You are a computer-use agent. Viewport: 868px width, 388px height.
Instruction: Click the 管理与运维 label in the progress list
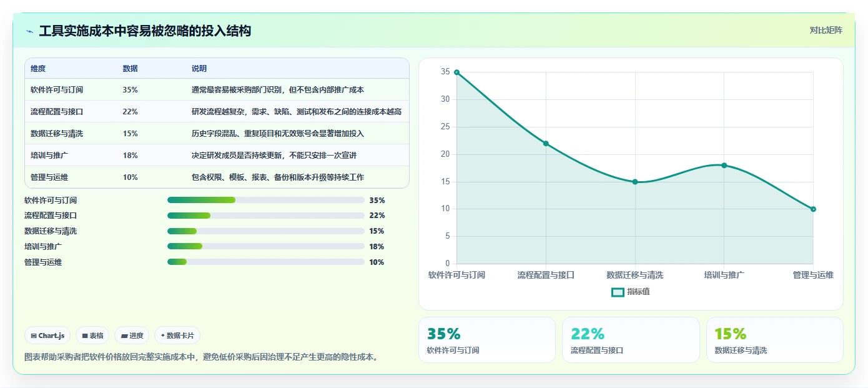(43, 262)
